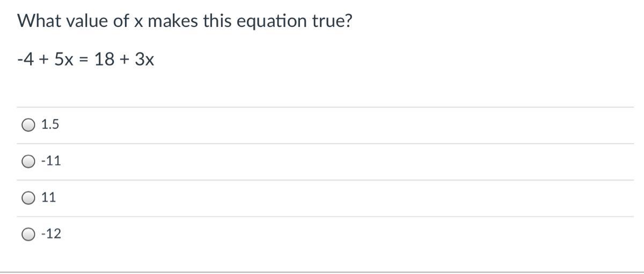
Task: Mark the -12 radio button
Action: [28, 234]
